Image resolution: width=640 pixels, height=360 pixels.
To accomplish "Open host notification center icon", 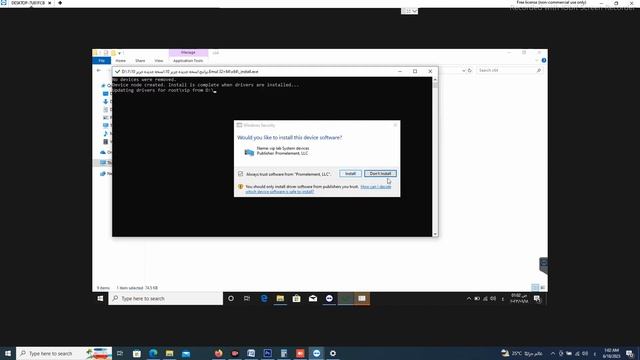I will (x=630, y=353).
